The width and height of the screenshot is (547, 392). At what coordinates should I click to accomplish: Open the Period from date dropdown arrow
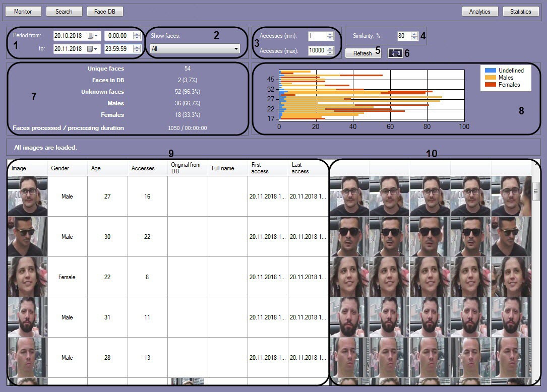pyautogui.click(x=97, y=36)
